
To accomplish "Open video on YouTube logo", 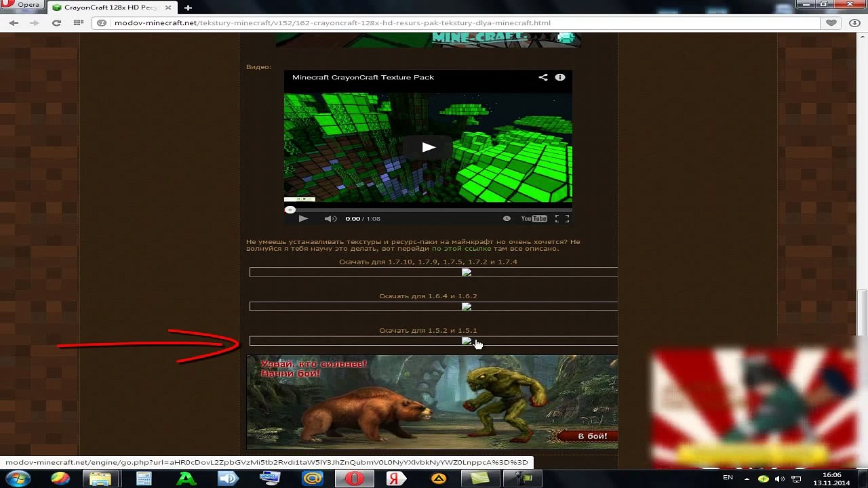I will [534, 218].
